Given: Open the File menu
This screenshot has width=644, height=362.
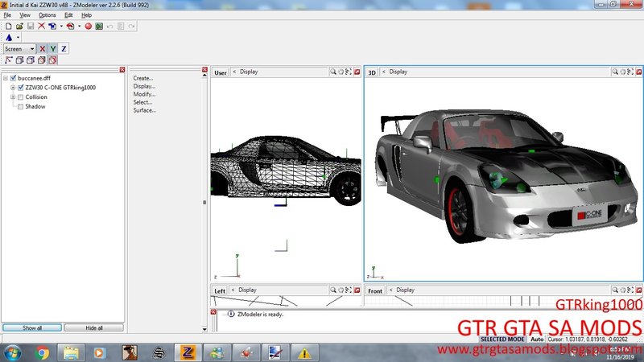Looking at the screenshot, I should pyautogui.click(x=7, y=15).
